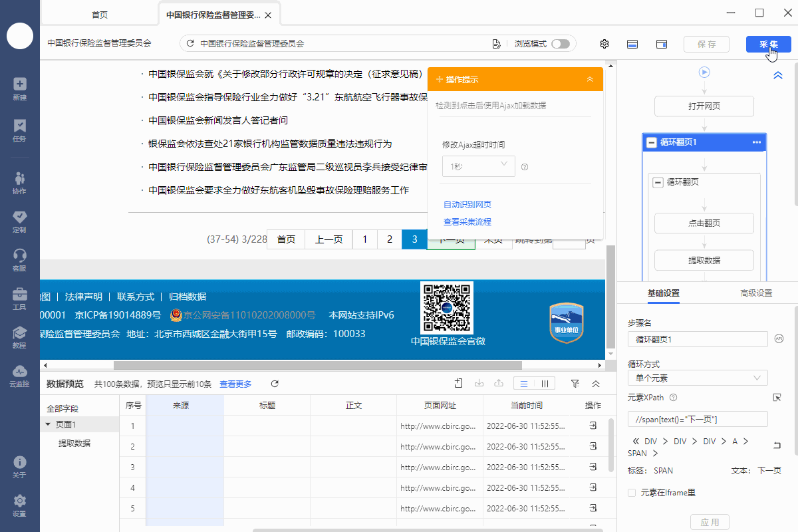Viewport: 798px width, 532px height.
Task: Collapse the 循环翻页1 loop box
Action: tap(652, 142)
